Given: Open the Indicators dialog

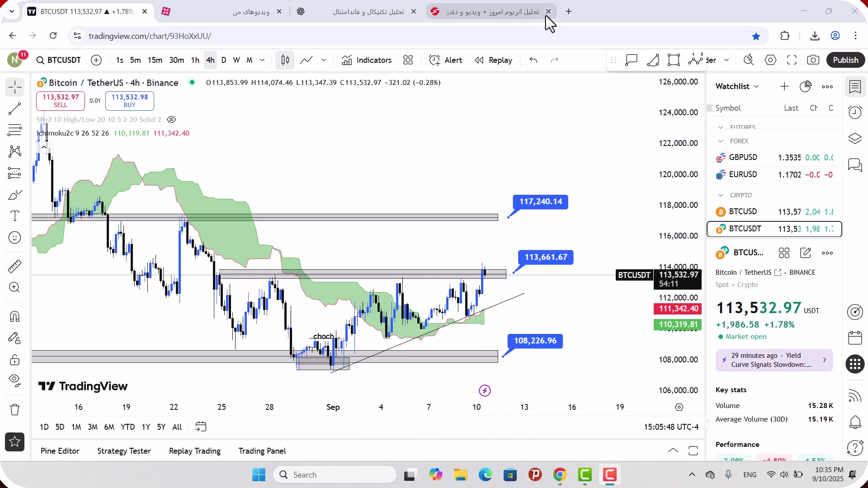Looking at the screenshot, I should point(367,60).
